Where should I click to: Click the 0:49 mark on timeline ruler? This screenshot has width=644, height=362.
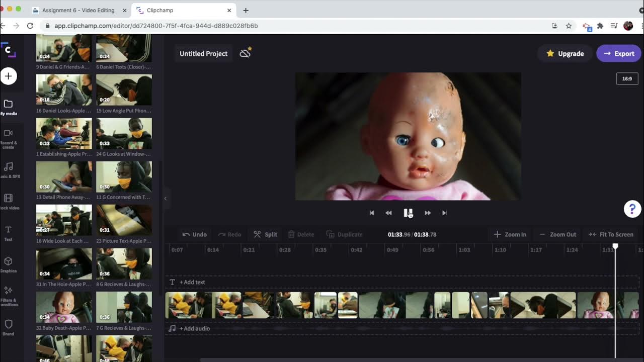click(392, 250)
